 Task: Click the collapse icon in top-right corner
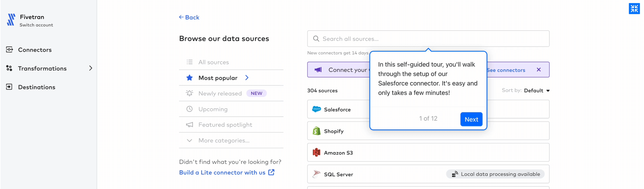coord(634,8)
